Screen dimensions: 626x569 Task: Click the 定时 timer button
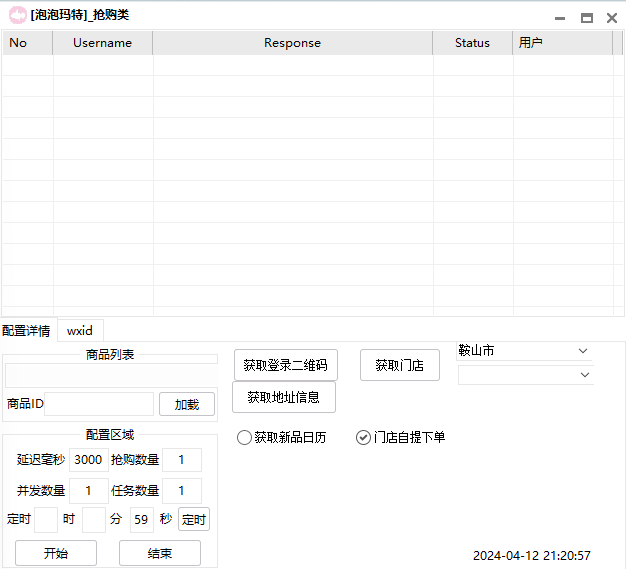tap(194, 520)
